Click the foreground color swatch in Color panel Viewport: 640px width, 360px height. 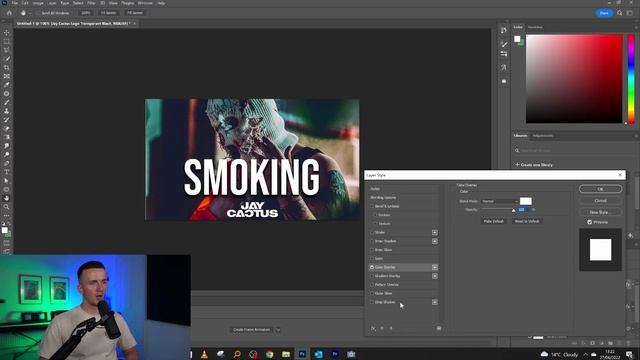coord(517,39)
